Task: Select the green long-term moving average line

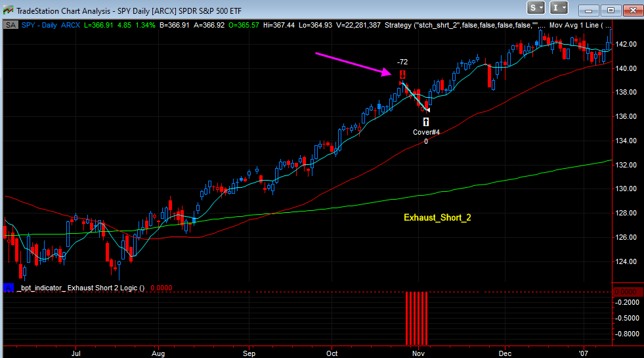Action: click(460, 188)
